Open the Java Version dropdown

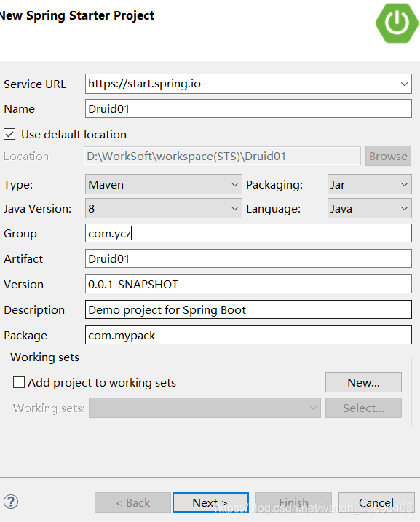(163, 208)
